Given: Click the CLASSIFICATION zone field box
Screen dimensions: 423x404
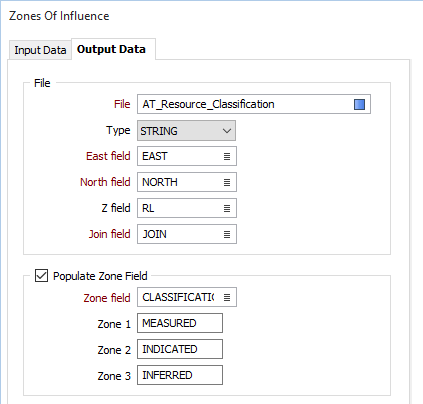Looking at the screenshot, I should [187, 297].
